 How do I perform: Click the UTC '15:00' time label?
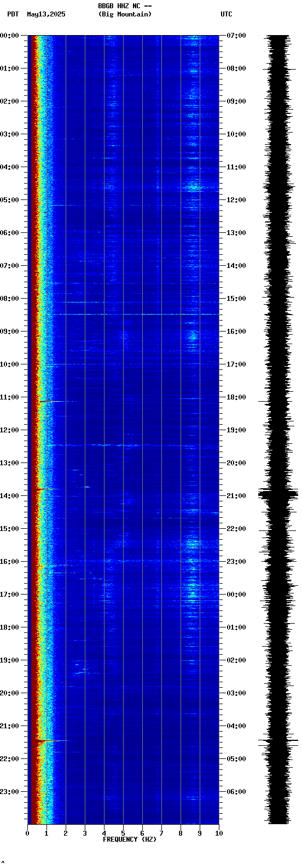pos(236,299)
